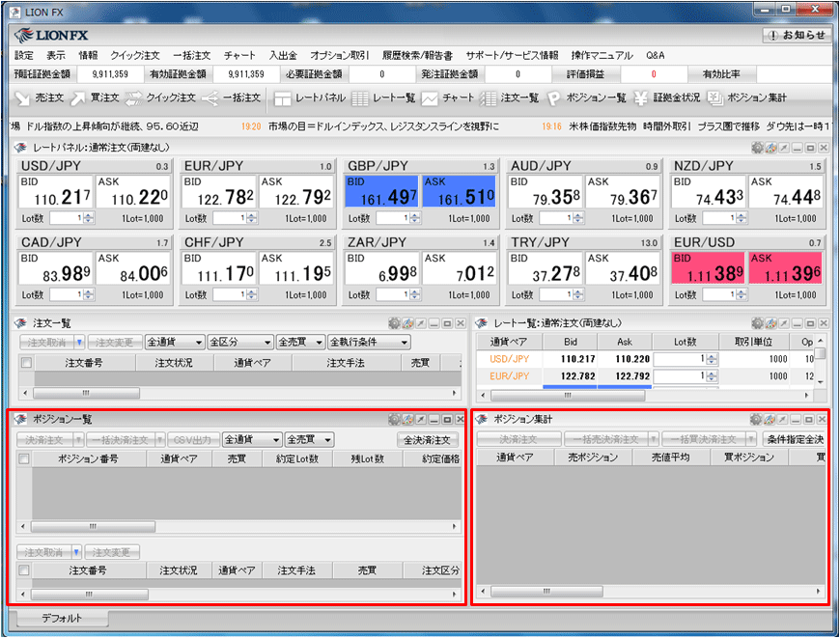Click the 注文手法 column header in 注文一覧

346,363
